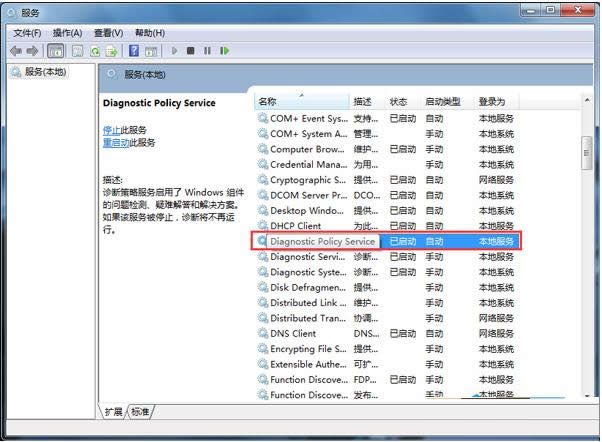Viewport: 602px width, 442px height.
Task: Select the Cryptographic S... service row
Action: point(386,180)
